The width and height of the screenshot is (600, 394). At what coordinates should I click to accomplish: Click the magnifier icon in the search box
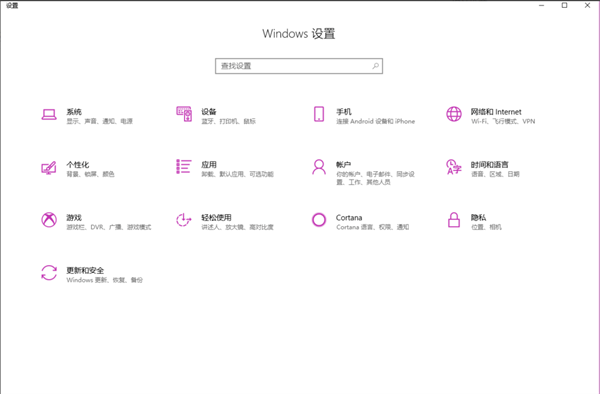click(x=375, y=66)
